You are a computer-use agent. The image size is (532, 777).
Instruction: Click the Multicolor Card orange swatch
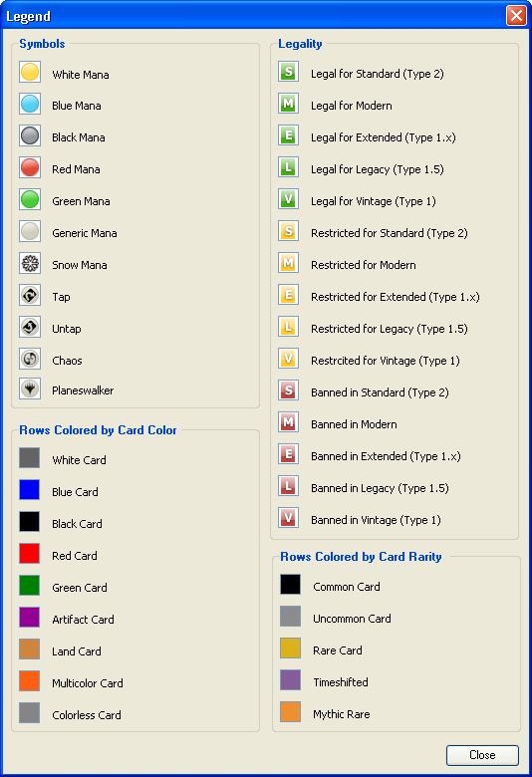tap(29, 680)
